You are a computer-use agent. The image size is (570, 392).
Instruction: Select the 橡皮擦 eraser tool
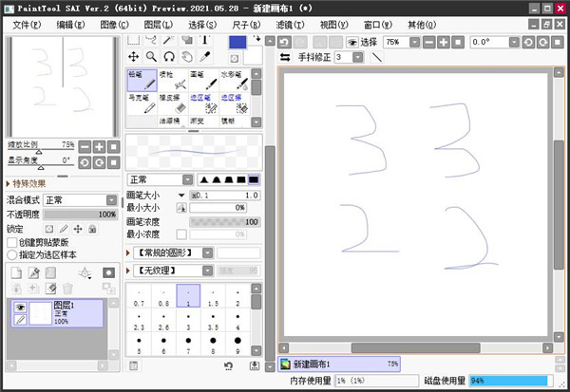coord(174,103)
